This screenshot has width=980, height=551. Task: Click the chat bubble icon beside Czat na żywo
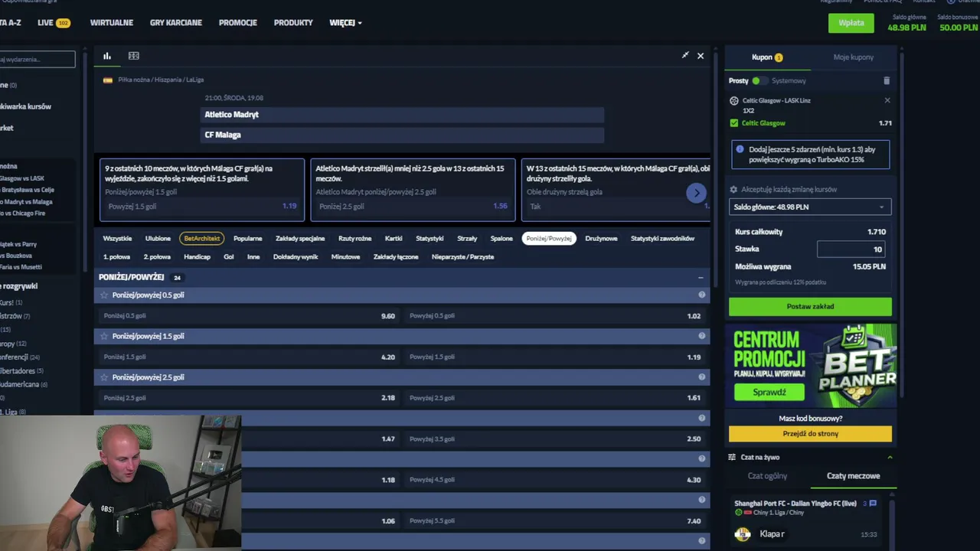733,457
